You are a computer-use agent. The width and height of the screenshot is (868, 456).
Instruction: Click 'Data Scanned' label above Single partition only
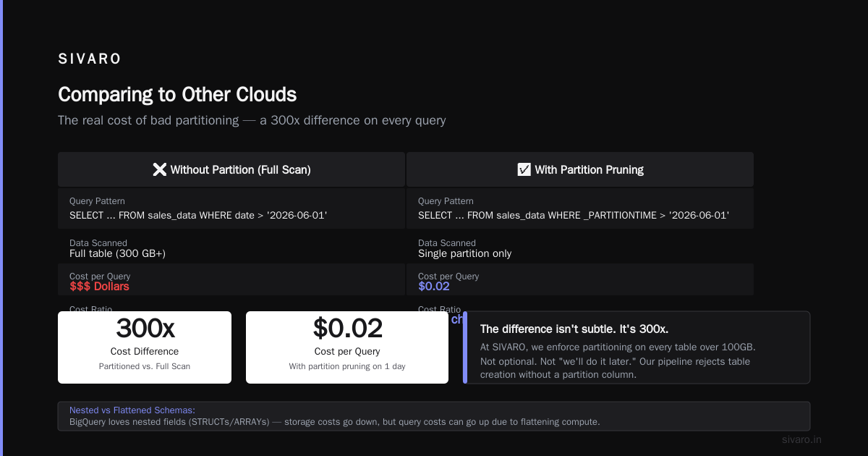point(447,243)
